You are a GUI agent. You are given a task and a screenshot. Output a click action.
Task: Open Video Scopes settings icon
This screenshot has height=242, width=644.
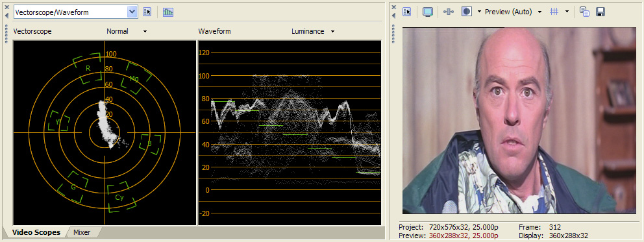147,12
